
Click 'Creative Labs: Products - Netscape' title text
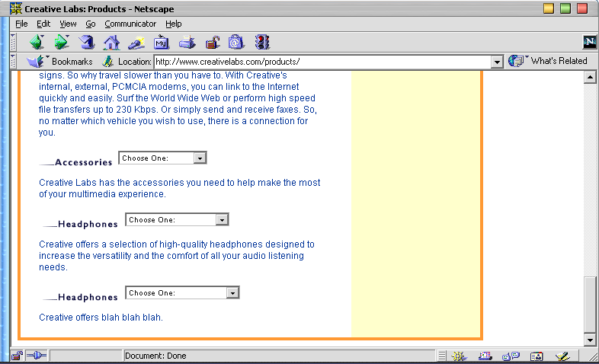(x=99, y=9)
